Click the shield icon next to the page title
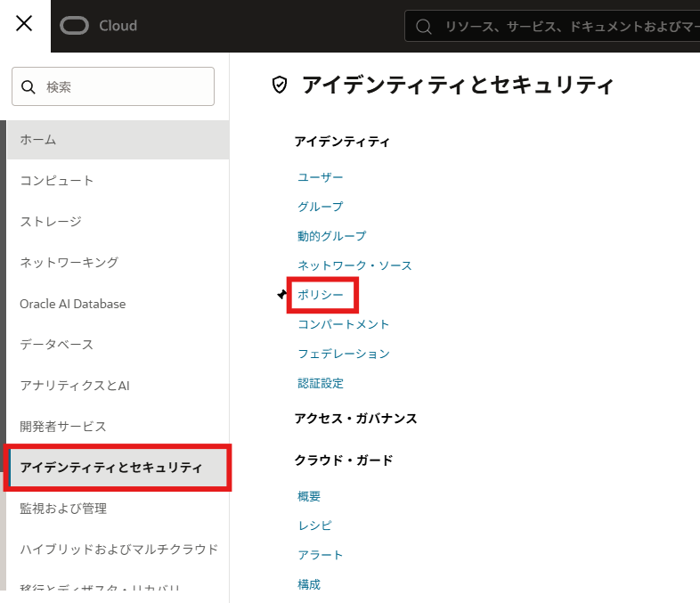 [x=280, y=85]
